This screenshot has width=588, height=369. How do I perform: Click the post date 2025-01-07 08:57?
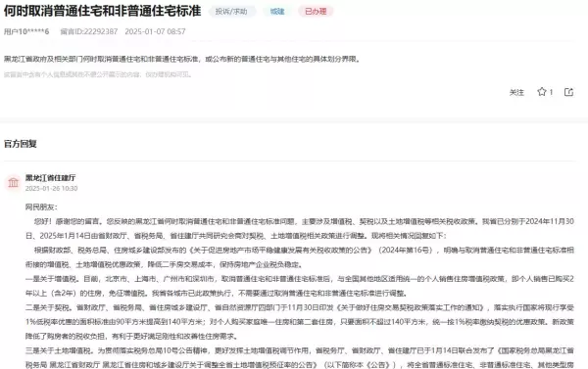(155, 31)
